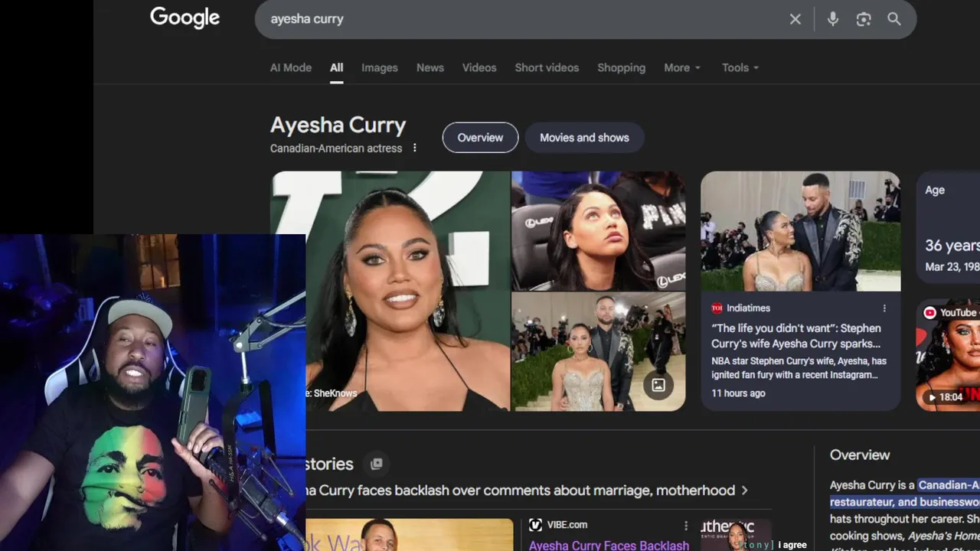Open Indiatimes card couple photo
This screenshot has width=980, height=551.
pos(800,231)
